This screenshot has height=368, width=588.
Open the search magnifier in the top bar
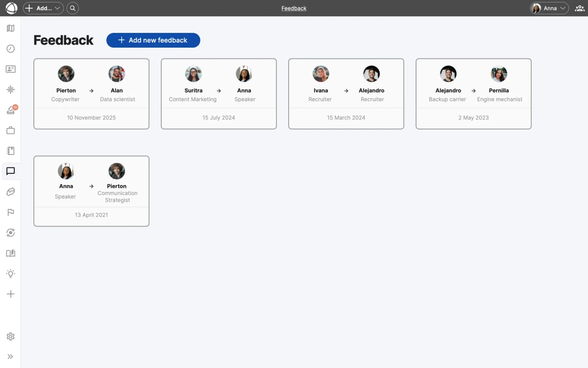(73, 8)
